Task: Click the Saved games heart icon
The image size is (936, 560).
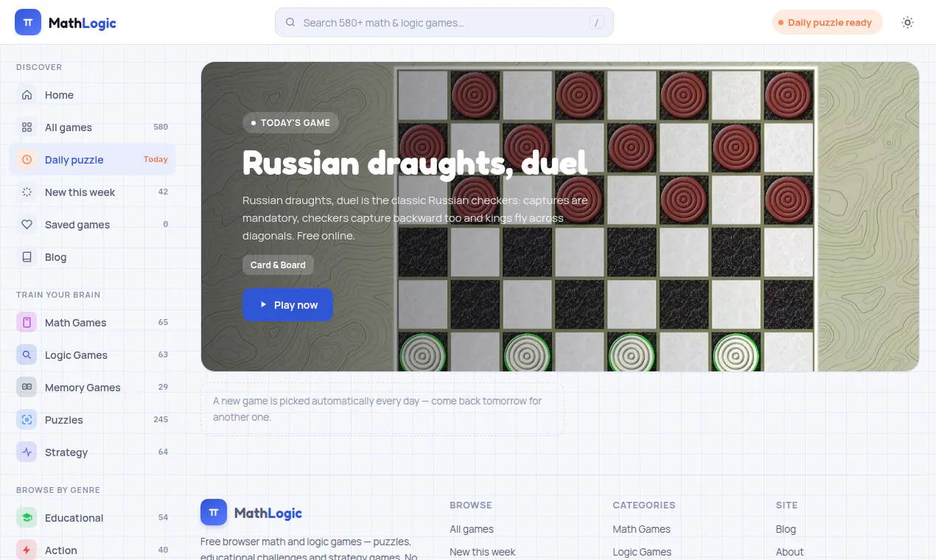Action: pyautogui.click(x=27, y=225)
